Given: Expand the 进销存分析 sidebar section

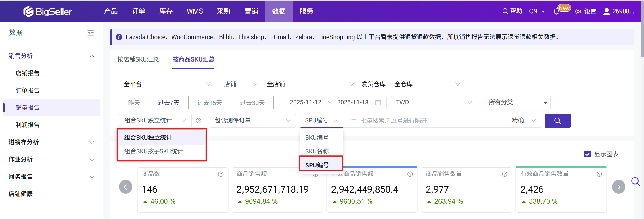Looking at the screenshot, I should (52, 142).
